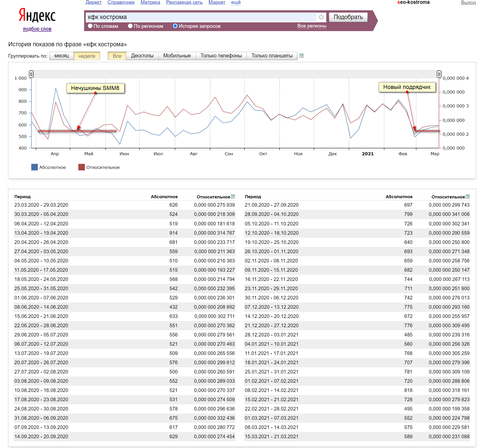483x448 pixels.
Task: Click help icon beside left Относительное column header
Action: point(233,197)
